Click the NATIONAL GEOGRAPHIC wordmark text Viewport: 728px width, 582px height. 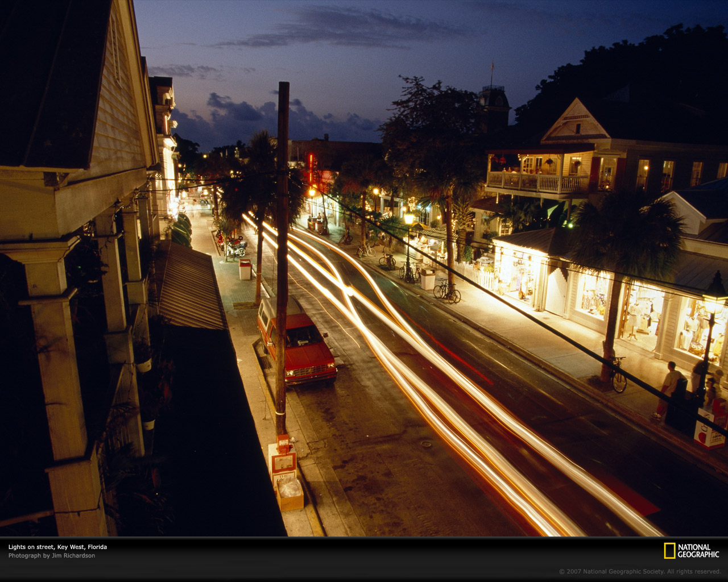point(698,551)
